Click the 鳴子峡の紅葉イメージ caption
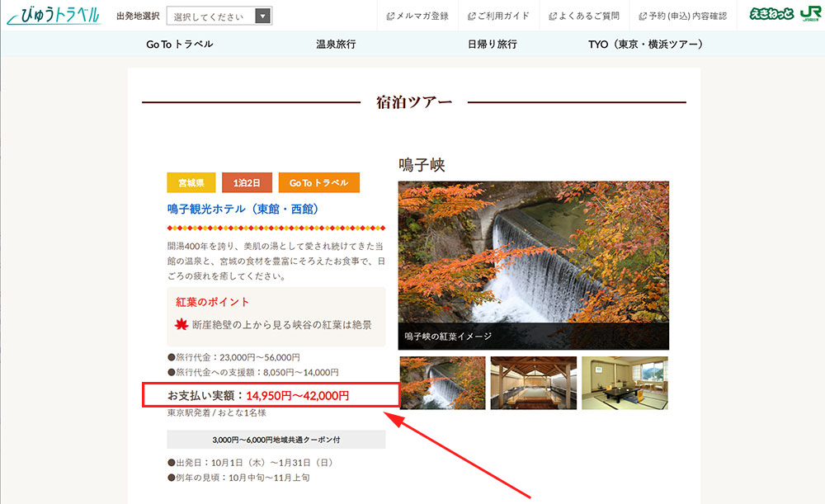This screenshot has width=825, height=504. tap(448, 337)
